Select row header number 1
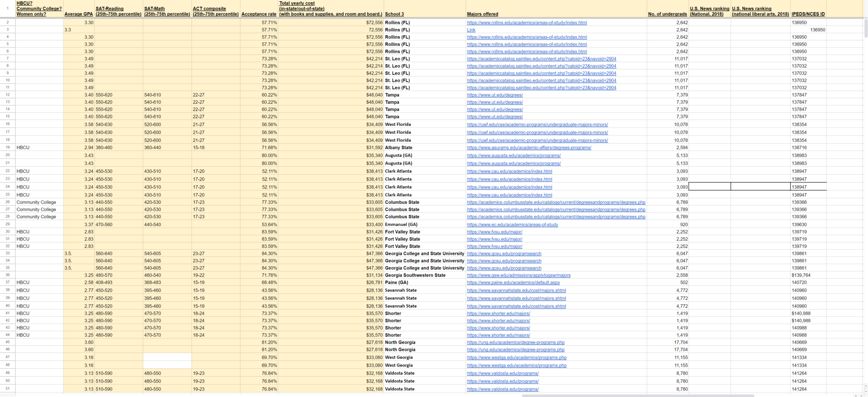The image size is (868, 397). 8,9
